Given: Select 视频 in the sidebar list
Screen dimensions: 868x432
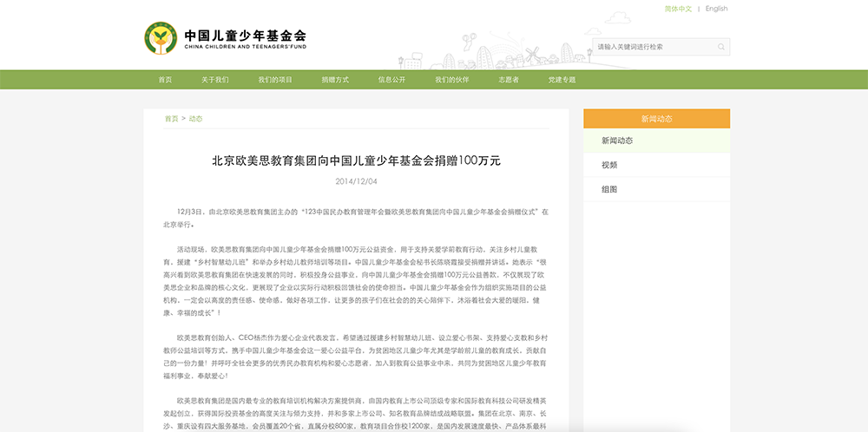Looking at the screenshot, I should click(656, 165).
